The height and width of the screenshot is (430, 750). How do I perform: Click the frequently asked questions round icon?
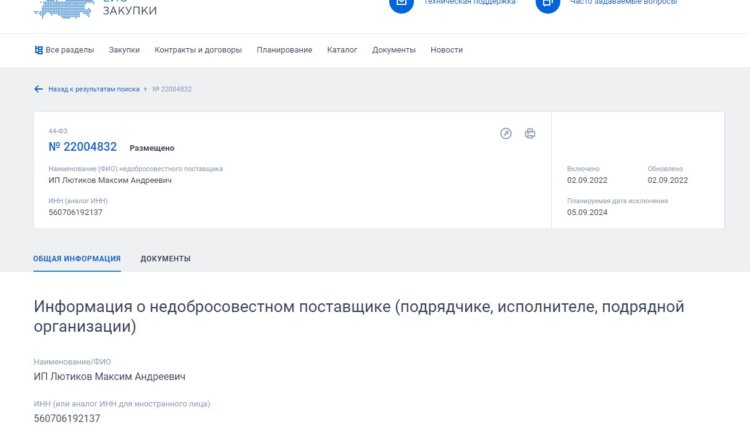coord(547,3)
